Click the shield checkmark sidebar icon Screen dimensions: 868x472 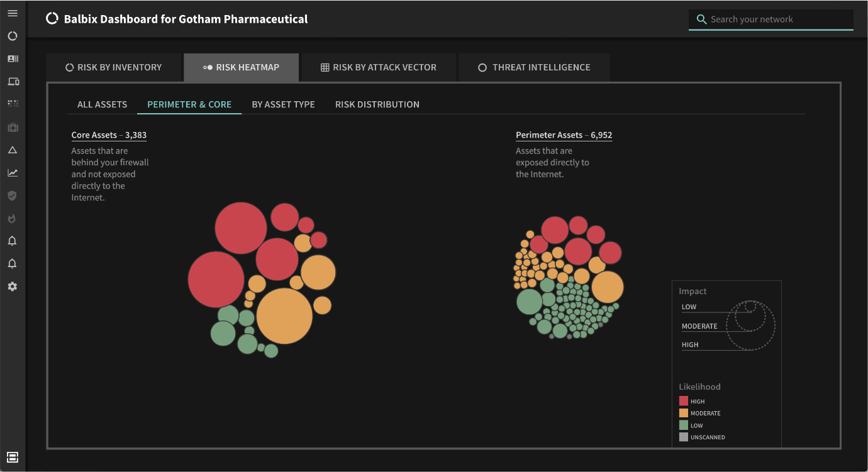tap(13, 195)
